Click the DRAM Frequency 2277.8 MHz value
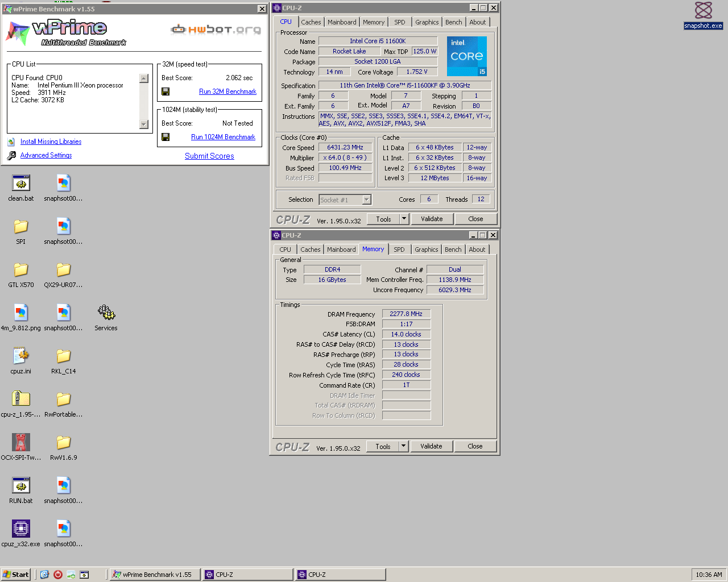The image size is (728, 582). pos(406,314)
